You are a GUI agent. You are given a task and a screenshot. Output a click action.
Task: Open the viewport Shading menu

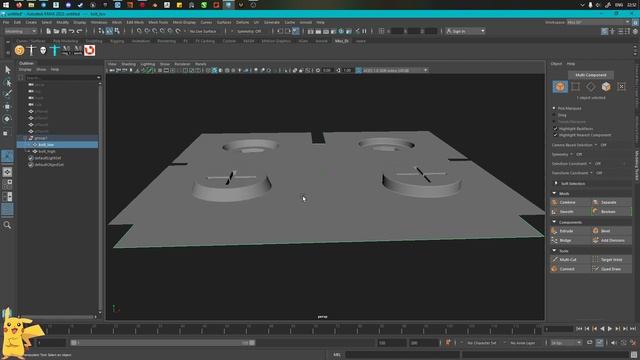click(128, 64)
